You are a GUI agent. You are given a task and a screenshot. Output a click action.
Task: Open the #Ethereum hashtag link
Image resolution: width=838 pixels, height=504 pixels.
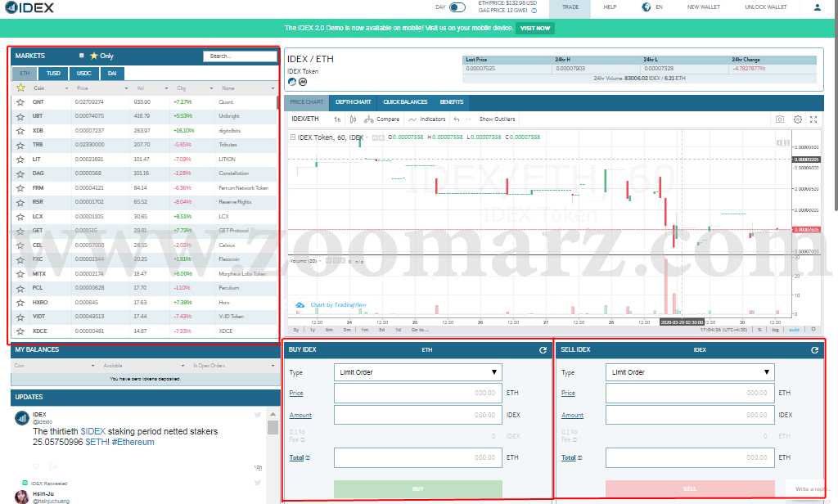[133, 443]
